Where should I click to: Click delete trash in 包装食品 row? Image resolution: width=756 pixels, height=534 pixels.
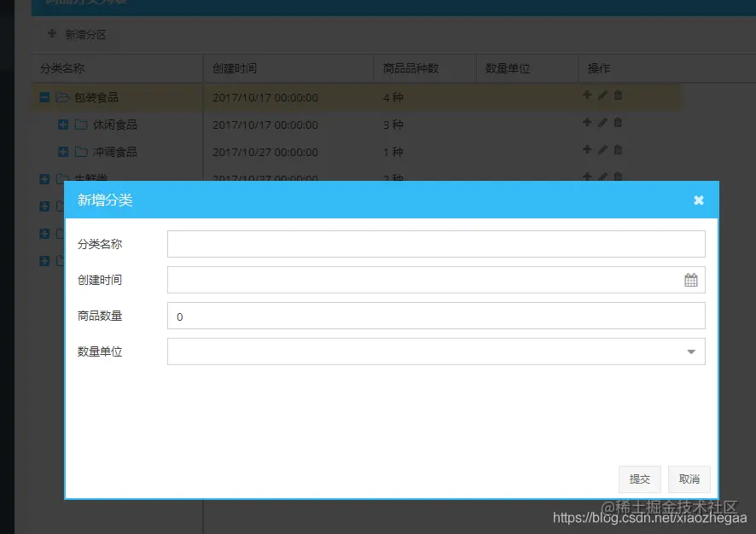point(618,95)
